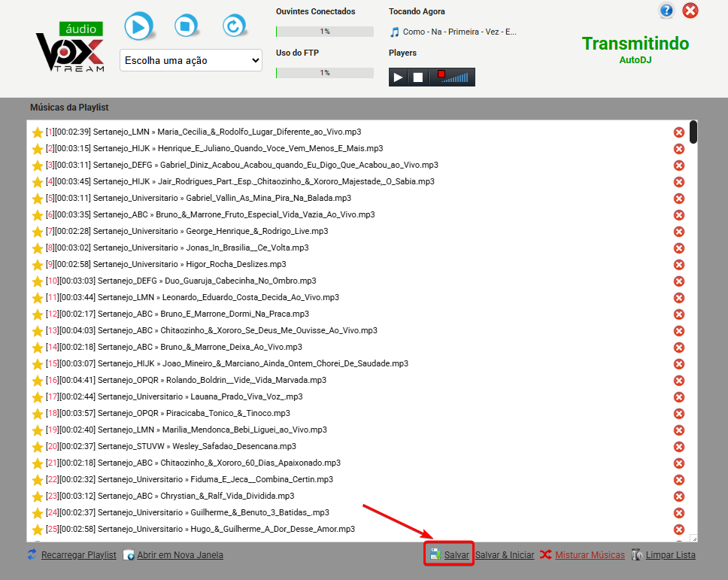
Task: Remove track 1 Maria Cecilia & Rodolfo
Action: [678, 132]
